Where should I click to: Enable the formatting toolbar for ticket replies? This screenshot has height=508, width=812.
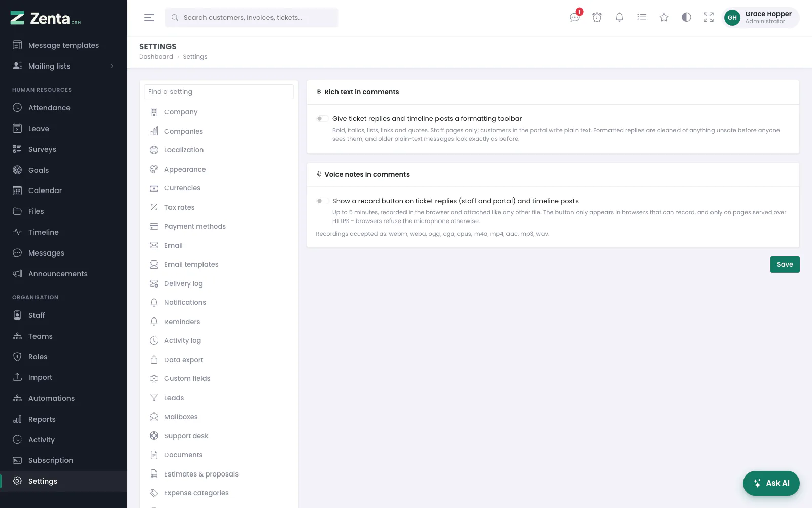322,119
